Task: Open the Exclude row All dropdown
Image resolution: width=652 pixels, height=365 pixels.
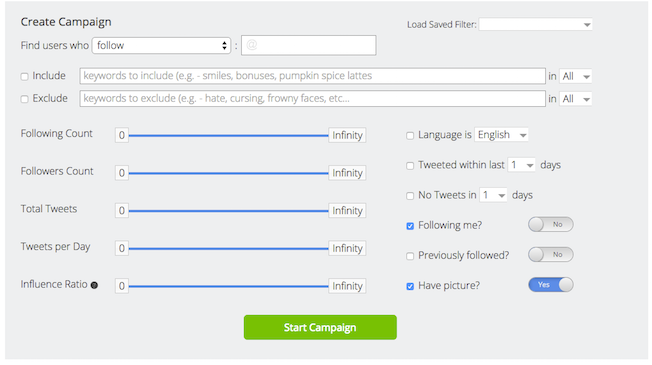Action: pos(575,99)
